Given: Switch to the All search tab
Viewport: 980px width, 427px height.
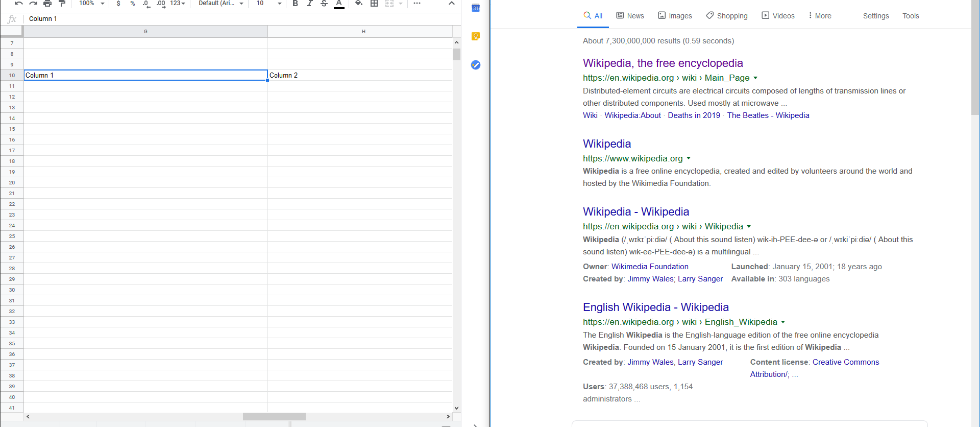Looking at the screenshot, I should pos(593,16).
